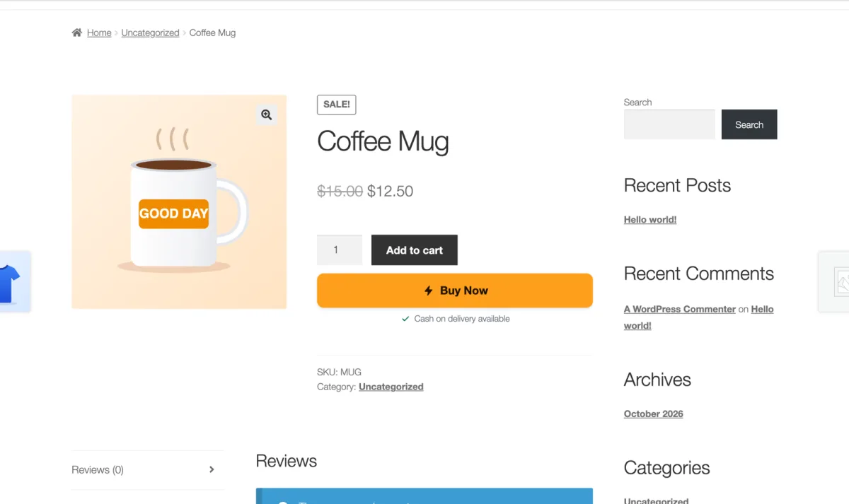The width and height of the screenshot is (849, 504).
Task: Click the Categories heading
Action: tap(666, 468)
